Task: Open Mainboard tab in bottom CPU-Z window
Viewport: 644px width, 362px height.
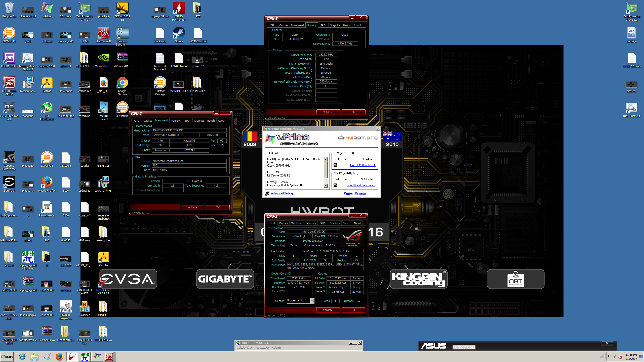Action: 297,223
